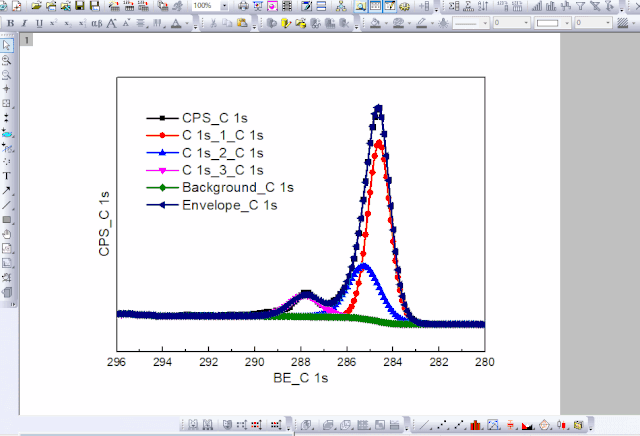This screenshot has height=436, width=640.
Task: Click the CPS_C 1s Y-axis title
Action: coord(104,228)
